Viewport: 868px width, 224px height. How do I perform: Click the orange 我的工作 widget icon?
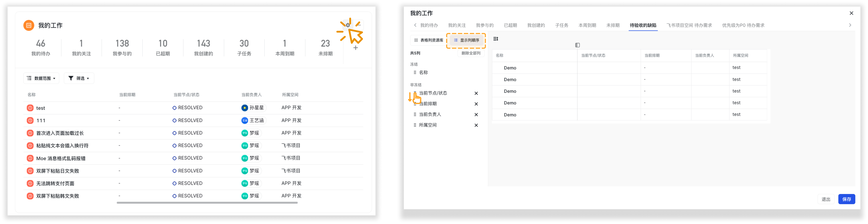click(x=29, y=25)
